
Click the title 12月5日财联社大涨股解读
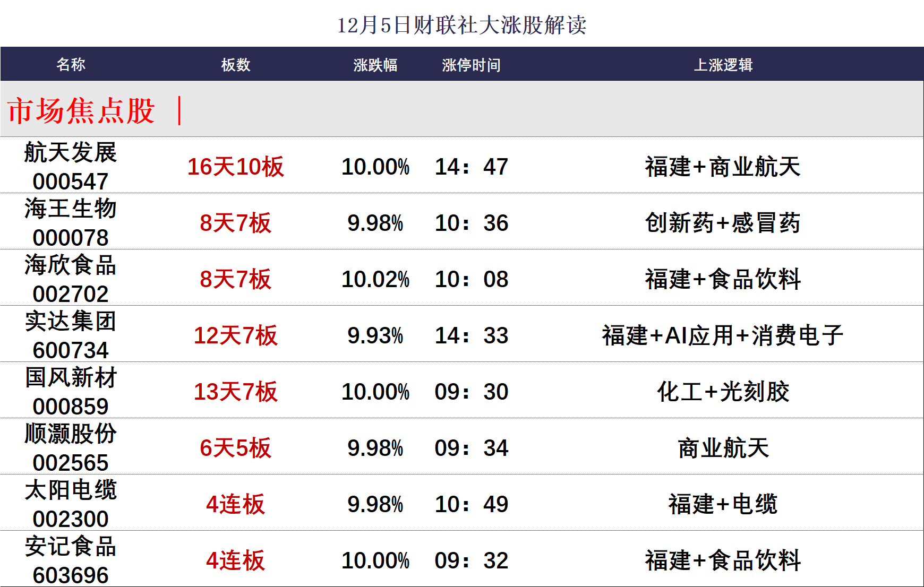(x=462, y=23)
